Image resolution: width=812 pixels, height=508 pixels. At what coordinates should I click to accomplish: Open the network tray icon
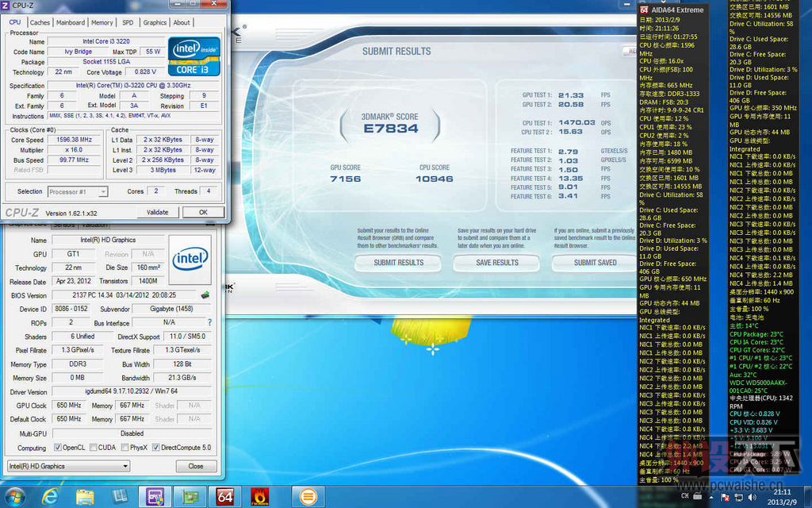point(738,497)
